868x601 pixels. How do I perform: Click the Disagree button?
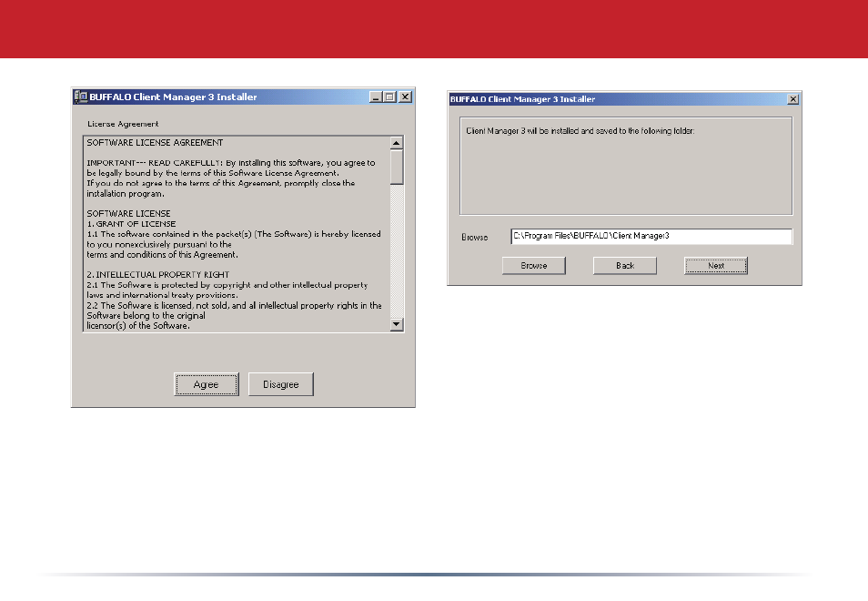(280, 384)
